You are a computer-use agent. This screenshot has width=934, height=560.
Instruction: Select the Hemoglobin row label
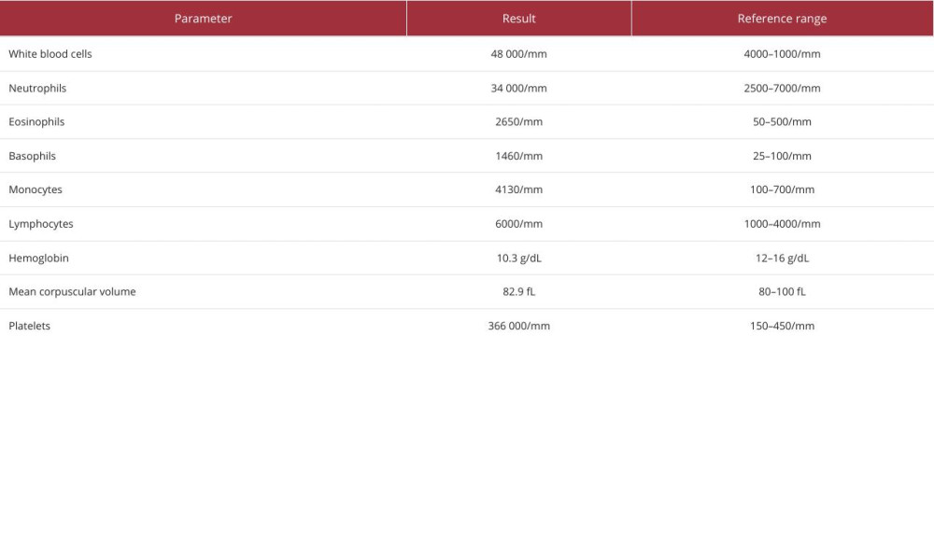38,258
